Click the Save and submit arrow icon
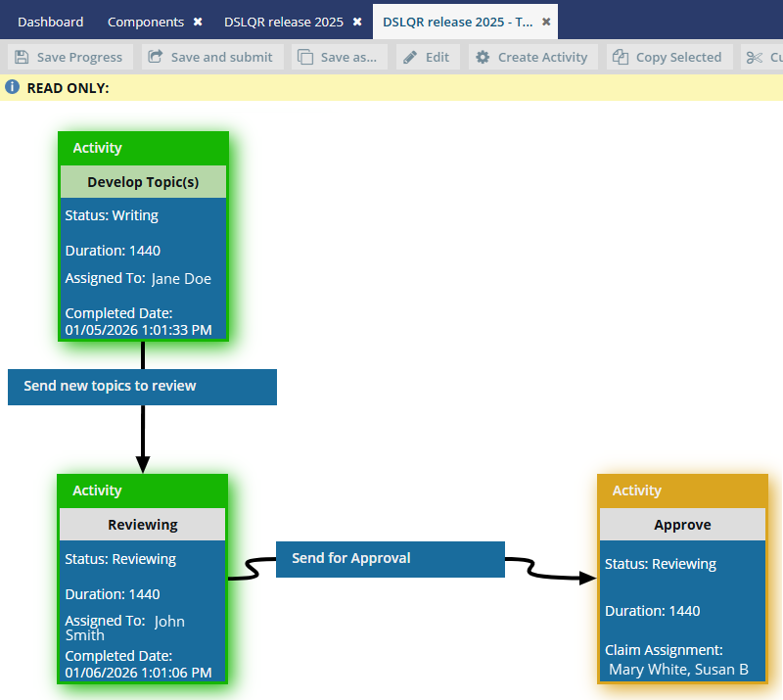This screenshot has width=783, height=700. pos(156,57)
